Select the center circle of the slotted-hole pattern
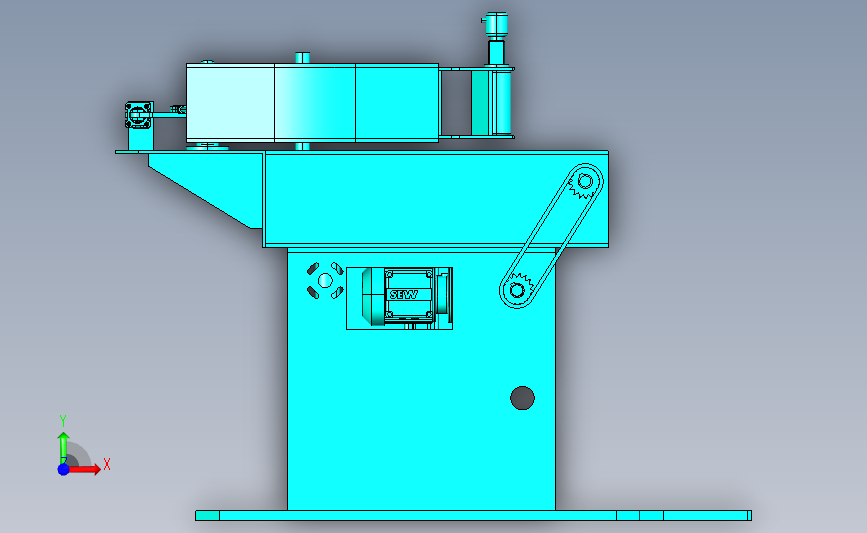The image size is (867, 533). (325, 281)
